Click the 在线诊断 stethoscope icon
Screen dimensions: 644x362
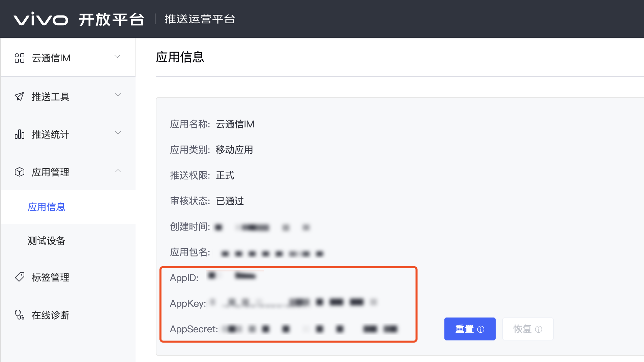[x=20, y=315]
